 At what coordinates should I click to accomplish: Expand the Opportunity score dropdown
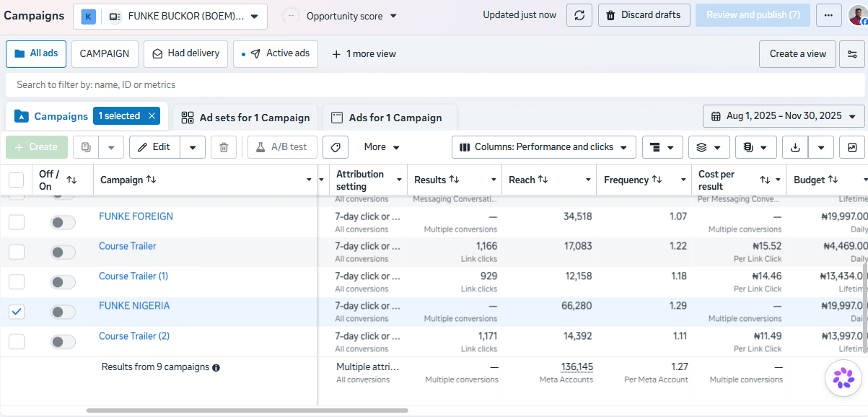pyautogui.click(x=393, y=16)
